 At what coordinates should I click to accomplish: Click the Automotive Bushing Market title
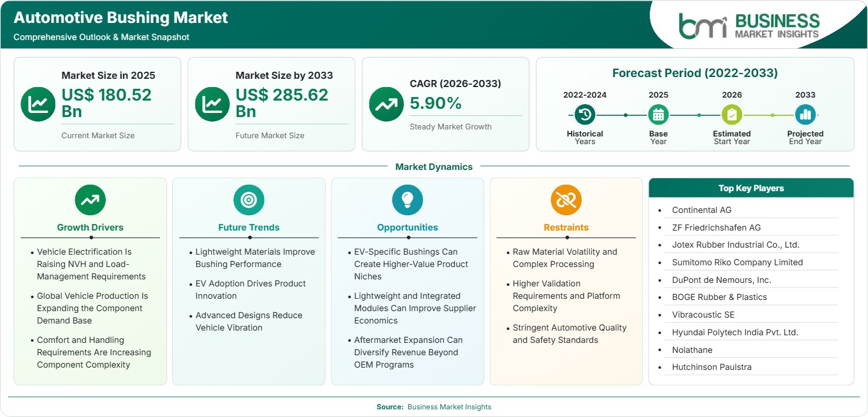pyautogui.click(x=121, y=18)
